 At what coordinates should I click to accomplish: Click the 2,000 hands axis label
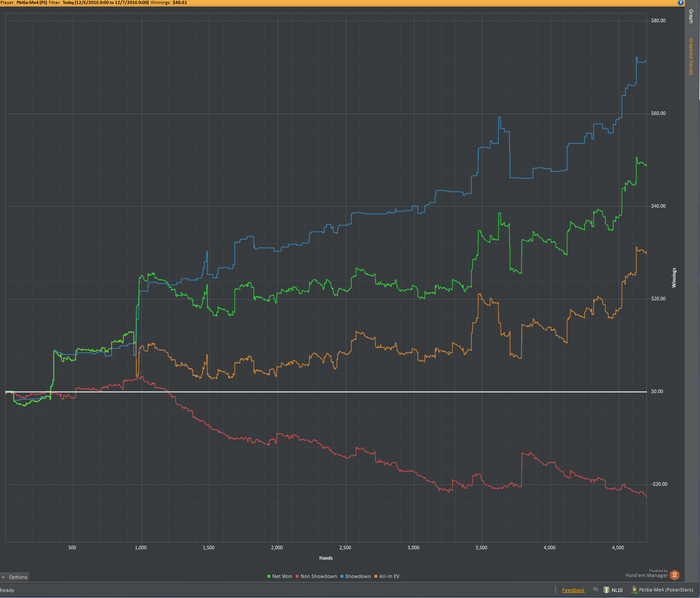tap(277, 548)
